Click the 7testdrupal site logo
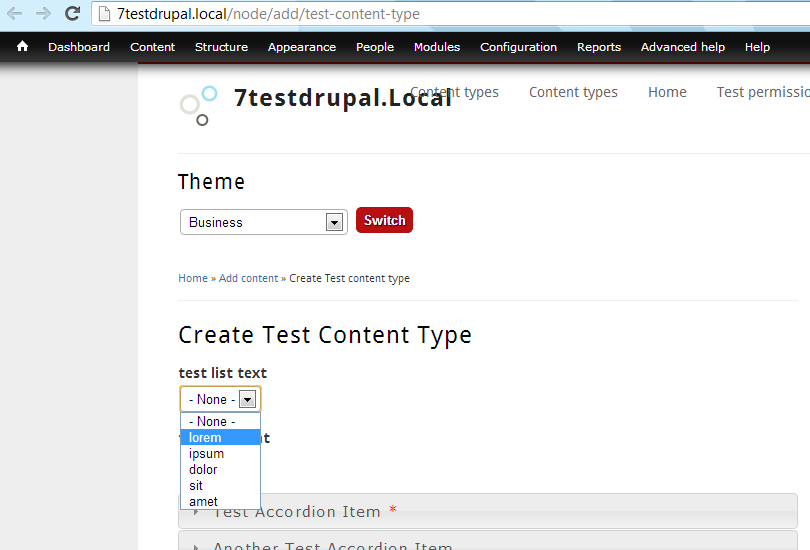The image size is (810, 550). [x=198, y=105]
